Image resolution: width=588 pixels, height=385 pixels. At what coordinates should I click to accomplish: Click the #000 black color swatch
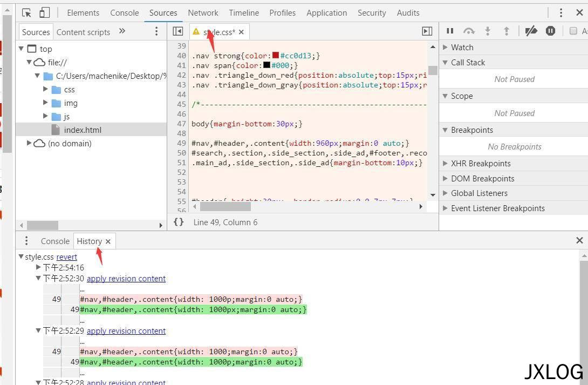[x=266, y=65]
